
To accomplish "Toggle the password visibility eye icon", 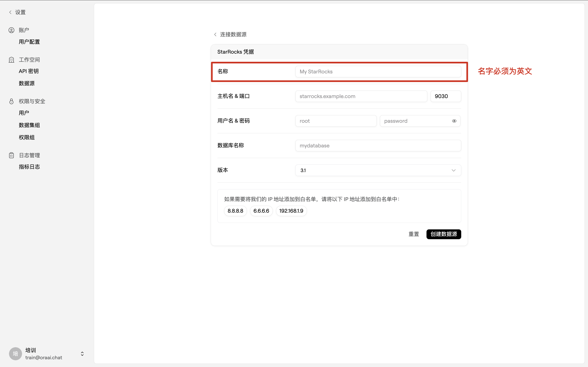I will tap(454, 121).
